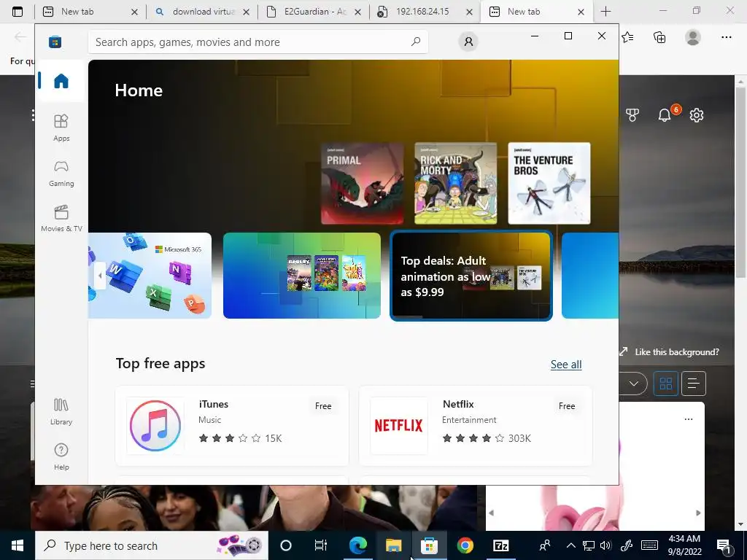Expand the dropdown chevron on Edge page
This screenshot has width=747, height=560.
[633, 384]
